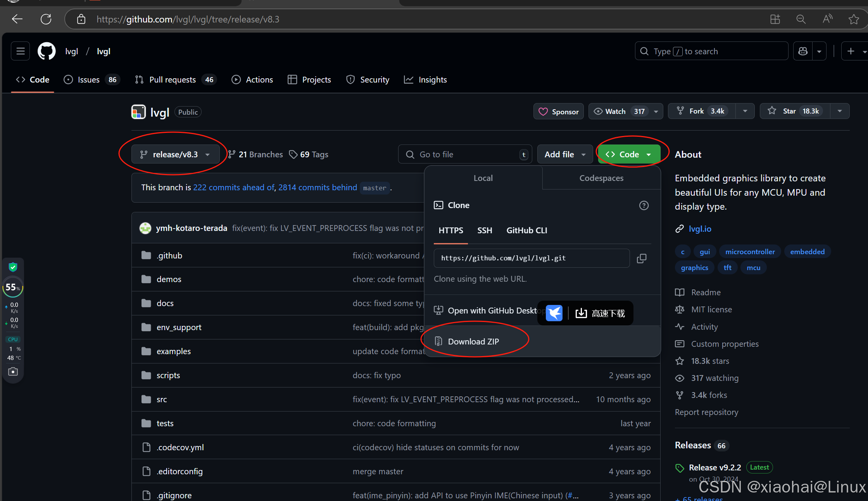868x501 pixels.
Task: Click the clone help question mark icon
Action: pos(644,205)
